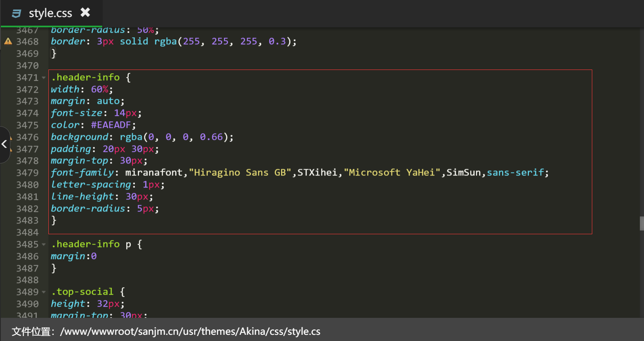Click the file path in the bottom status bar
Screen dimensions: 644x341
coord(190,331)
